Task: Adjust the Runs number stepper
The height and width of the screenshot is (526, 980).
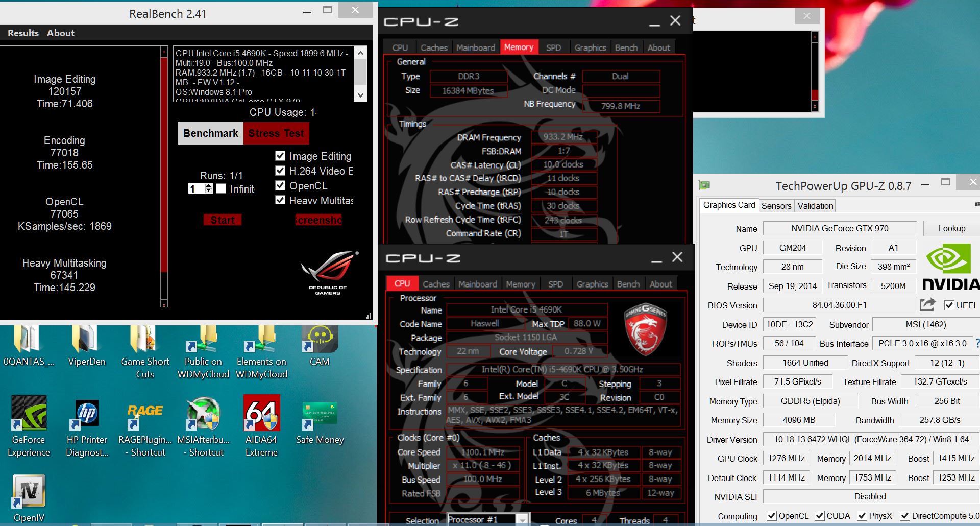Action: [x=209, y=189]
